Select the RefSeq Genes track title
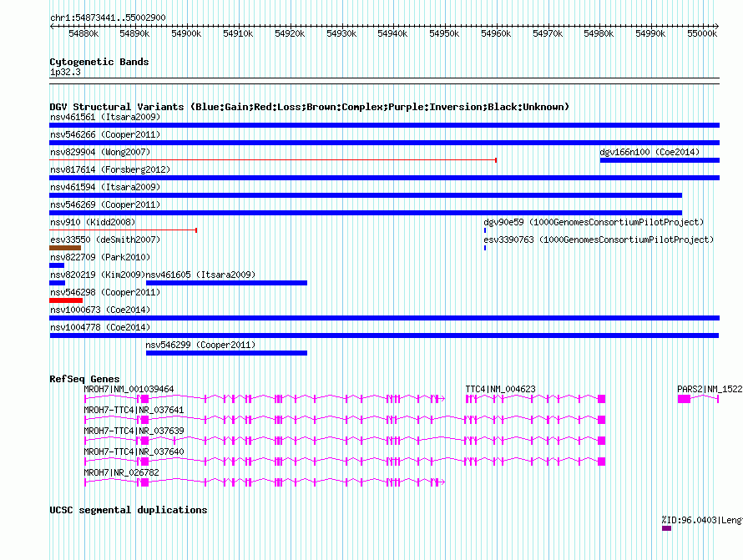The image size is (743, 560). [x=84, y=379]
